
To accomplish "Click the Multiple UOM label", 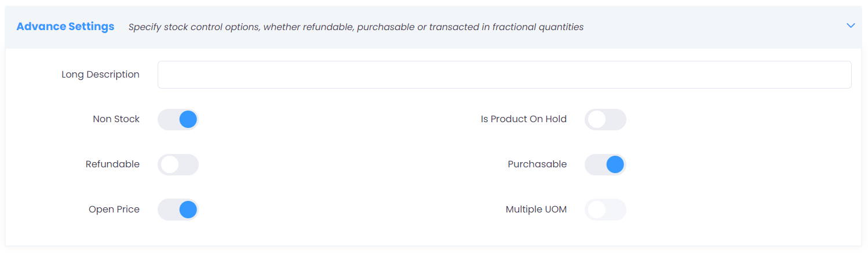I will click(536, 210).
